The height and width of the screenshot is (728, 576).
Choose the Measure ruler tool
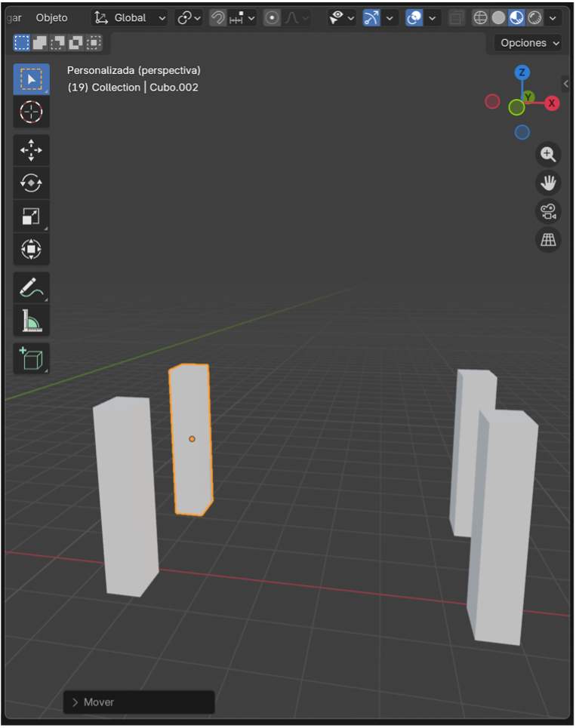[x=31, y=321]
